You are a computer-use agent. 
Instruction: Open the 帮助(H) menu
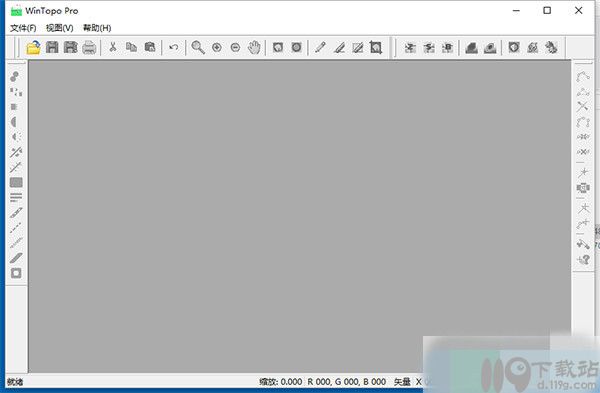click(x=97, y=28)
